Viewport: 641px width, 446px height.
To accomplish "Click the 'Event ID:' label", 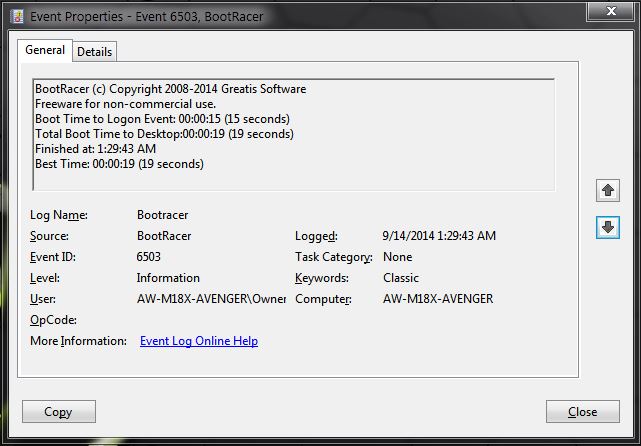I will pos(53,257).
